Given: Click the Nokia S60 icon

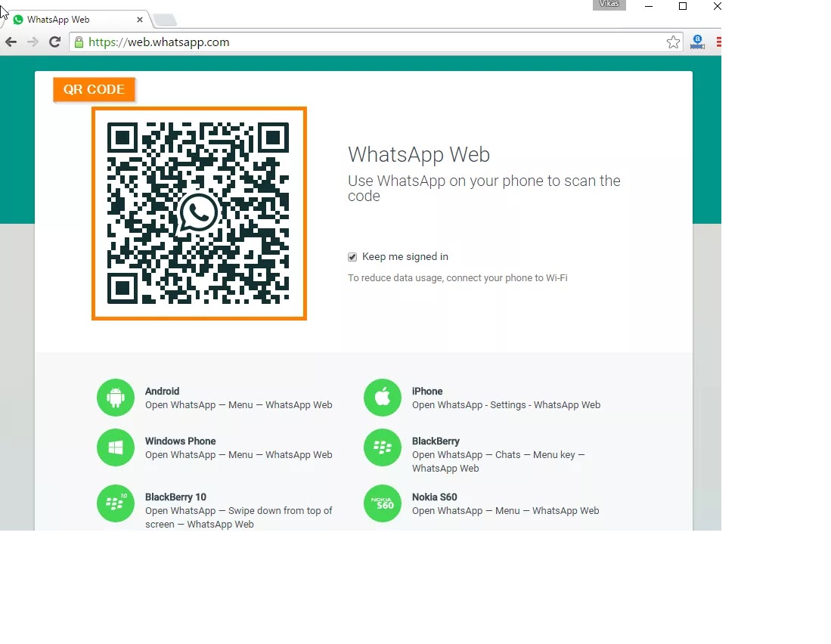Looking at the screenshot, I should (383, 503).
